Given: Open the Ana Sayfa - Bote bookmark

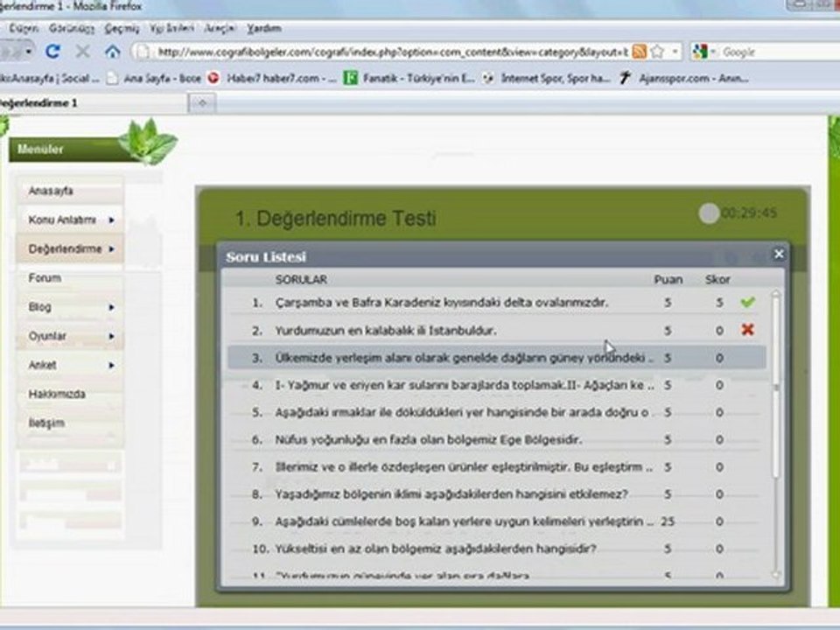Looking at the screenshot, I should pyautogui.click(x=154, y=78).
